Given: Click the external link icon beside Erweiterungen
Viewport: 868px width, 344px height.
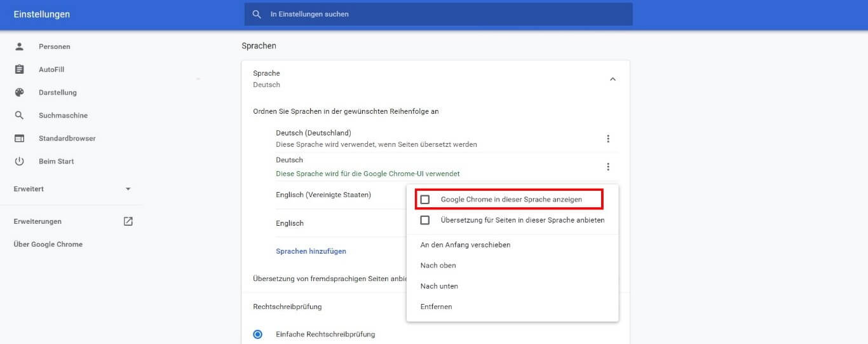Looking at the screenshot, I should click(128, 221).
